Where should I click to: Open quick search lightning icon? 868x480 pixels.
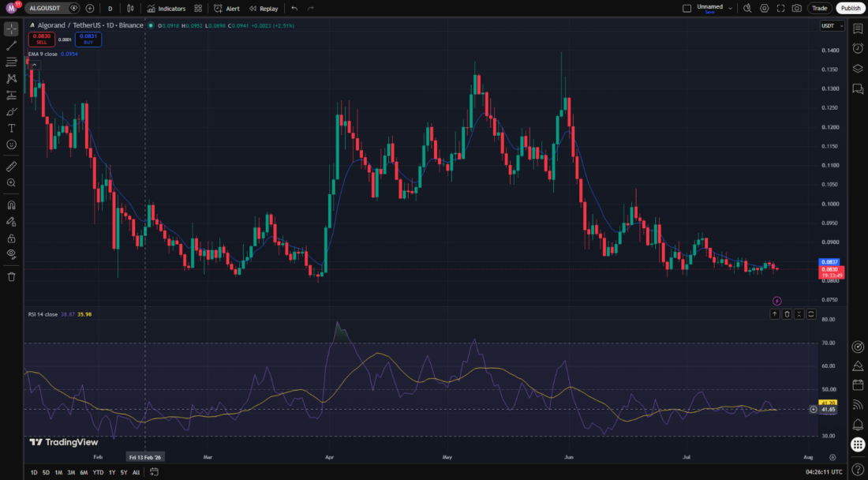point(747,9)
